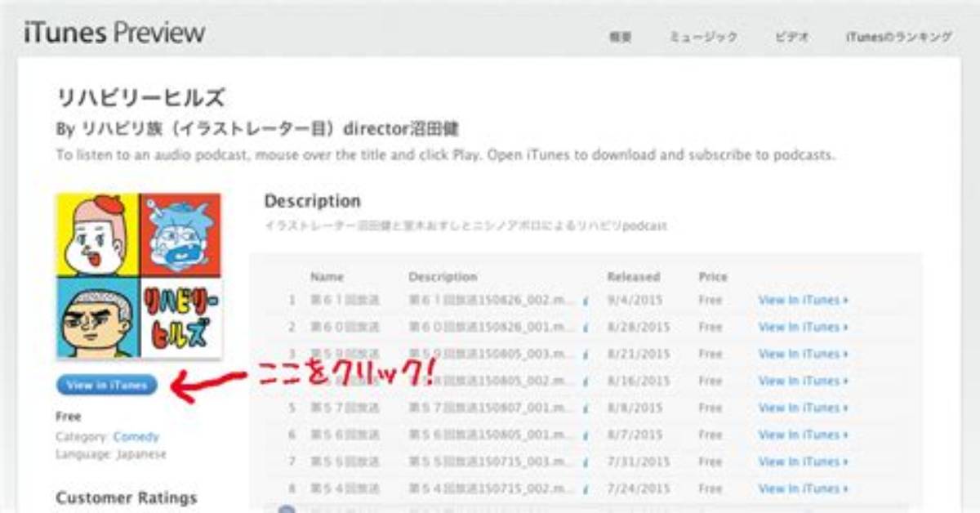View episode 第55回放送 in iTunes
This screenshot has height=513, width=980.
(x=804, y=462)
